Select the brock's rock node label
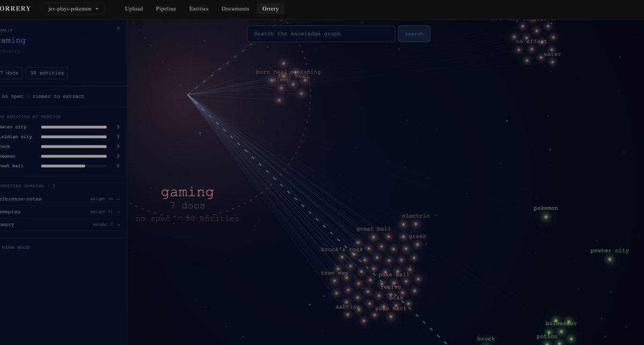644x345 pixels. 342,249
